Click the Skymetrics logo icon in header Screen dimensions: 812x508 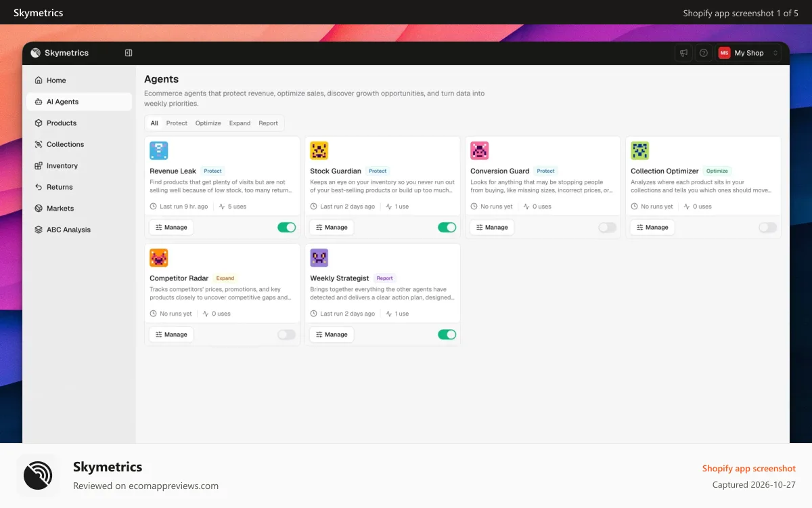pyautogui.click(x=35, y=53)
